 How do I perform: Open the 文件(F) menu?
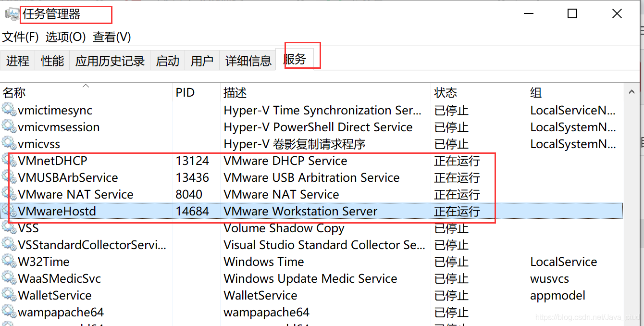(20, 37)
